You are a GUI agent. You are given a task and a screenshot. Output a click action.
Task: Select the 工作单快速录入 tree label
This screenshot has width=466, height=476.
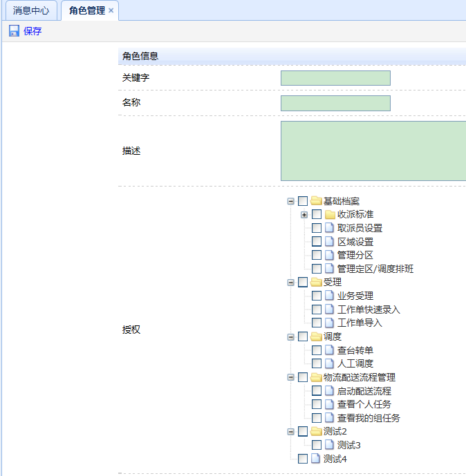click(369, 310)
